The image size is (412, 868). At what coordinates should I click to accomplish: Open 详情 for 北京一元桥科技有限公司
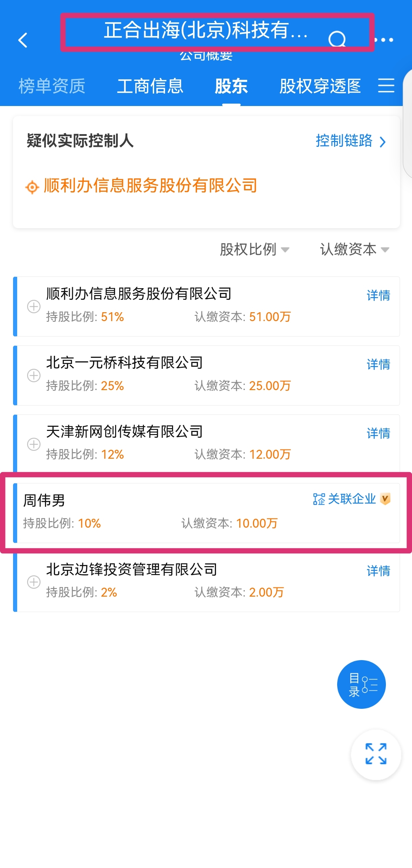pos(378,364)
